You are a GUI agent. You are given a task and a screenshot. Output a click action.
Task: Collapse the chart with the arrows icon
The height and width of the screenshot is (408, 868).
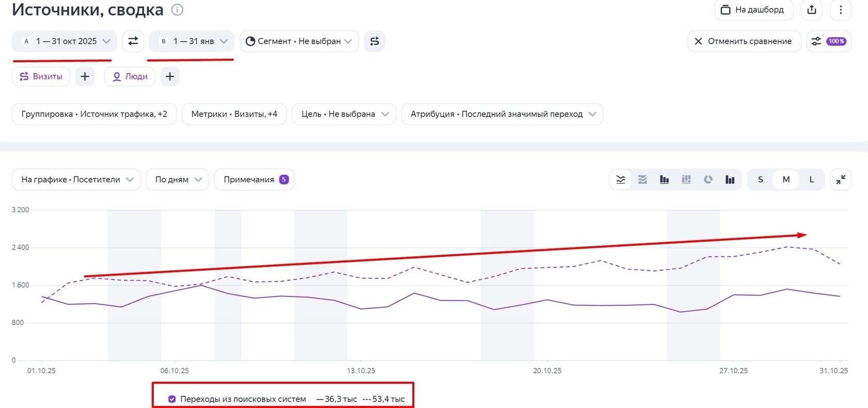(x=841, y=180)
